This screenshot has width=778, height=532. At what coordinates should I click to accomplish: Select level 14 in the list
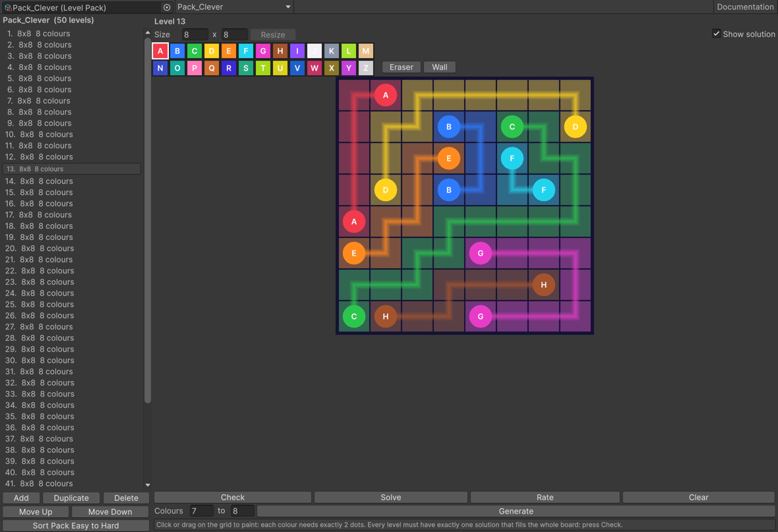point(72,181)
